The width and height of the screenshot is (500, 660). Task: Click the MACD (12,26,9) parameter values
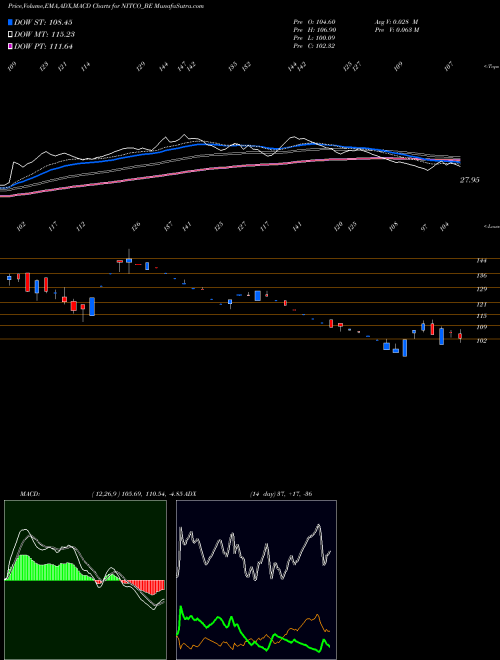pos(140,494)
